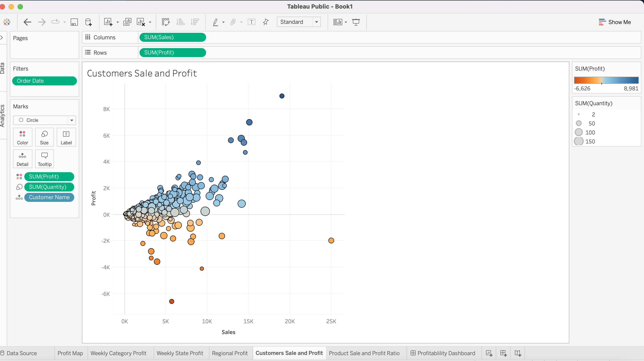Click the Replay animation icon
Image resolution: width=644 pixels, height=361 pixels.
[x=55, y=22]
